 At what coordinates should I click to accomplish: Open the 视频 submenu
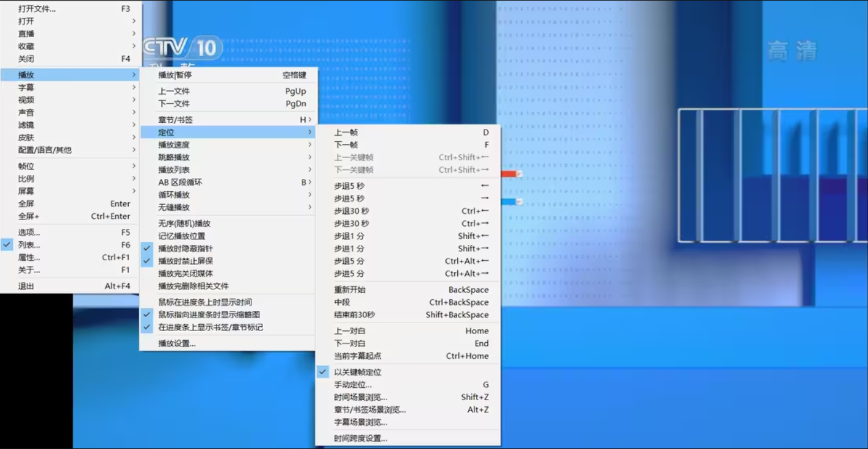coord(71,100)
